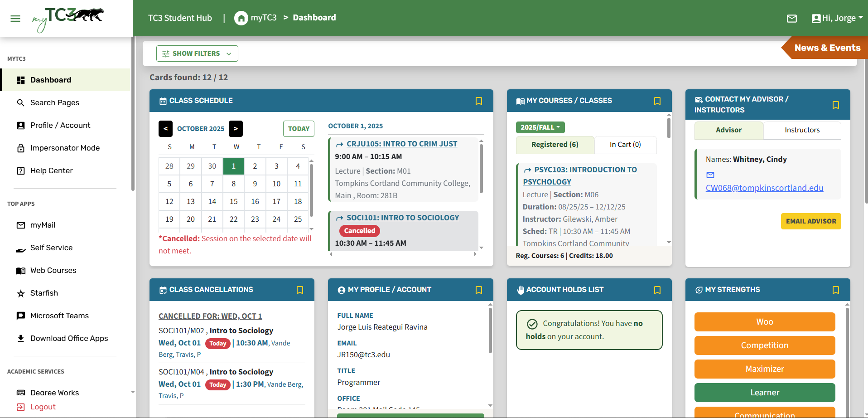Launch Web Courses from the sidebar
The image size is (868, 418).
click(x=21, y=270)
